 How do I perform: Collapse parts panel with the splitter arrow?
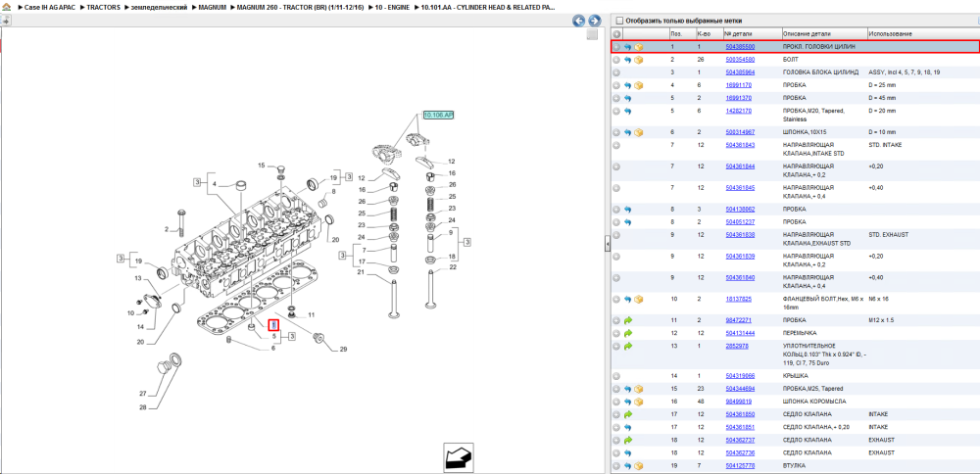coord(608,246)
